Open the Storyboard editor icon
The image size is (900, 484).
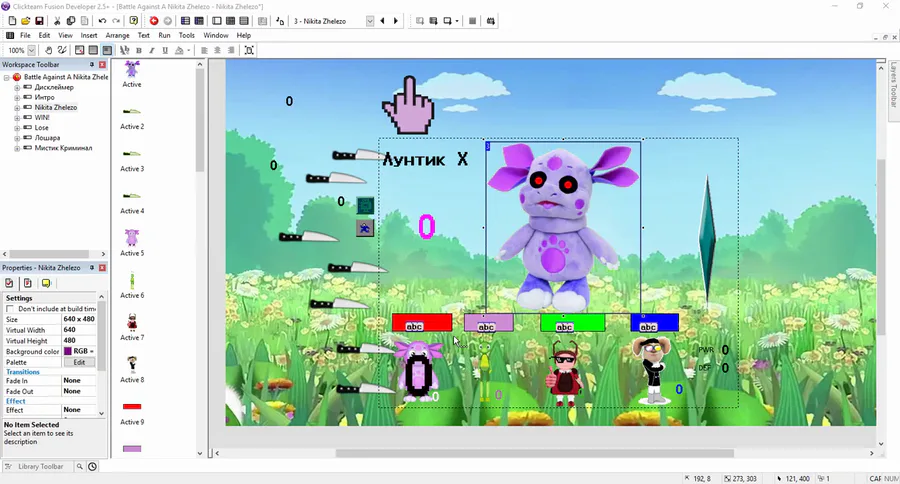[185, 21]
